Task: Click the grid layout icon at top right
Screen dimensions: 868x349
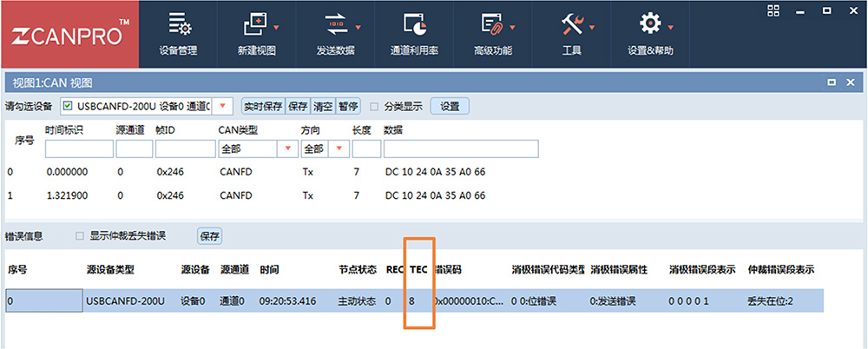Action: (x=774, y=10)
